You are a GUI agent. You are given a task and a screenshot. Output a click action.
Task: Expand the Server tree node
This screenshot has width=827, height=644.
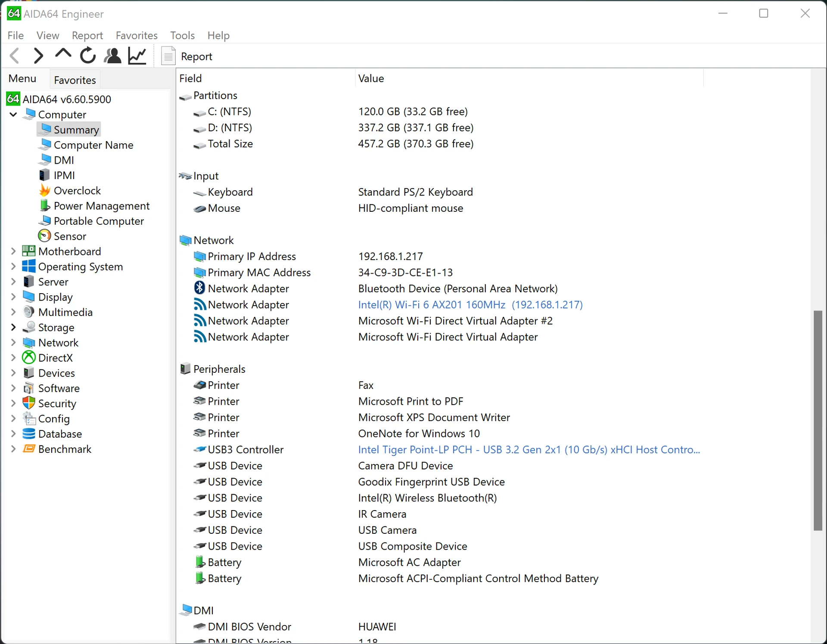click(13, 282)
